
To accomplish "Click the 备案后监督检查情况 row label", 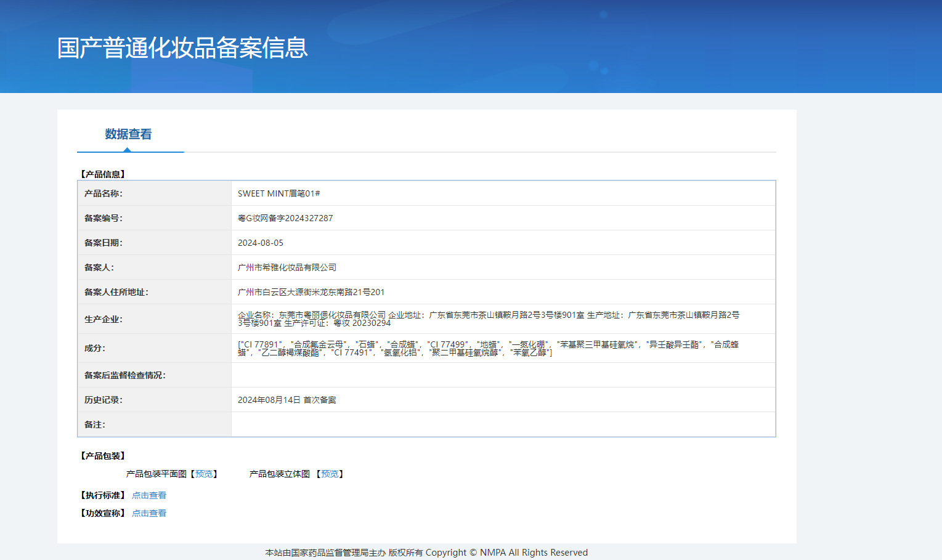I will pyautogui.click(x=125, y=375).
